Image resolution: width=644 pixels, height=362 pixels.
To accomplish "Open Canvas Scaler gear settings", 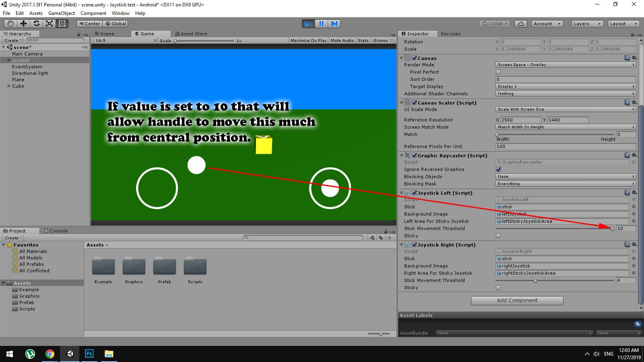I will [x=634, y=103].
